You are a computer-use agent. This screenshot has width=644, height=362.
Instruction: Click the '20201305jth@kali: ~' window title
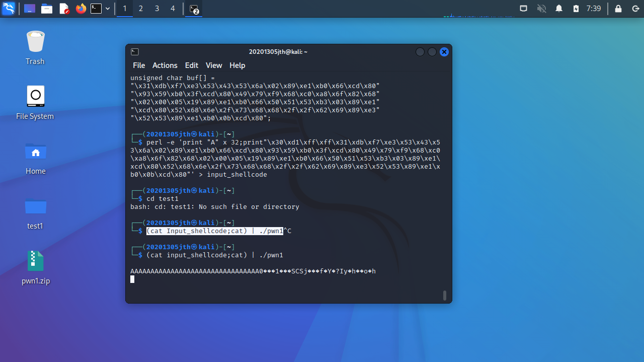[278, 52]
